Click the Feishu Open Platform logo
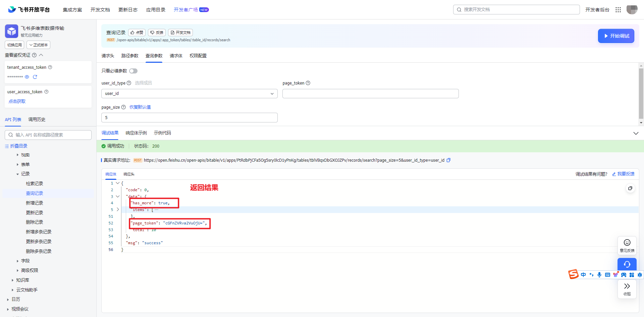This screenshot has height=317, width=644. pos(29,10)
